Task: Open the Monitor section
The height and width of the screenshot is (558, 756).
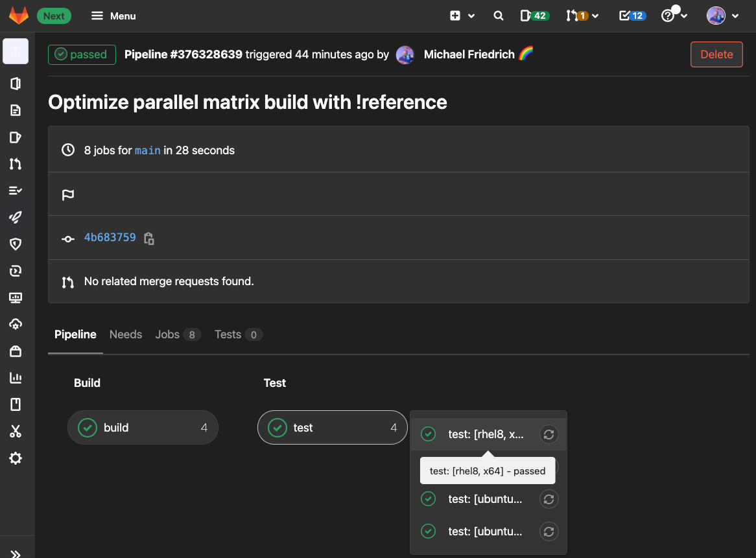Action: (16, 297)
